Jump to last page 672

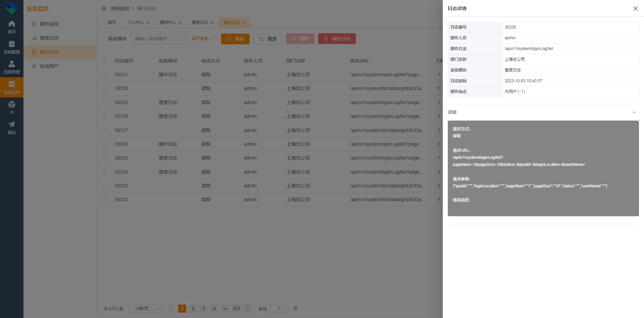(236, 309)
